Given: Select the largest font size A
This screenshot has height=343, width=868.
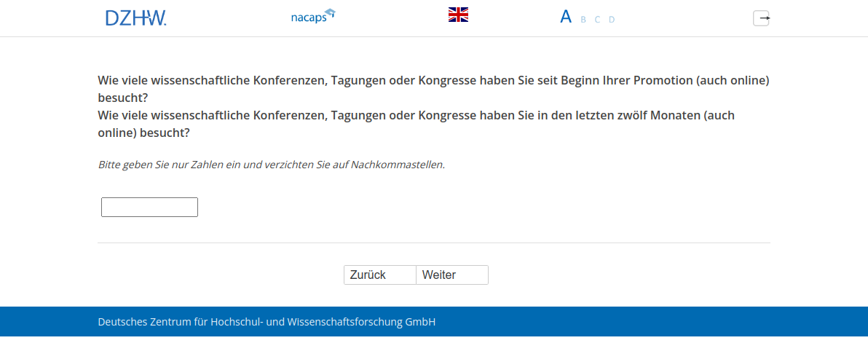Looking at the screenshot, I should point(566,17).
